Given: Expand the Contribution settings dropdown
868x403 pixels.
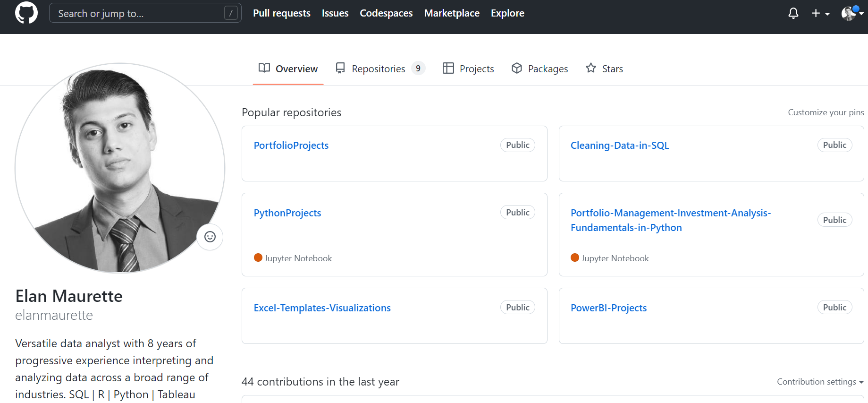Looking at the screenshot, I should tap(820, 382).
